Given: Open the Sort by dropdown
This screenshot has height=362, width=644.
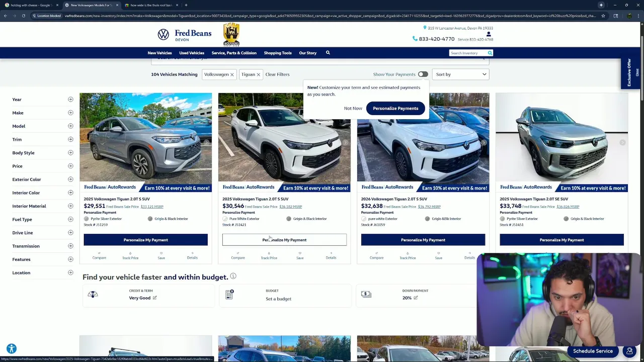Looking at the screenshot, I should pos(461,74).
